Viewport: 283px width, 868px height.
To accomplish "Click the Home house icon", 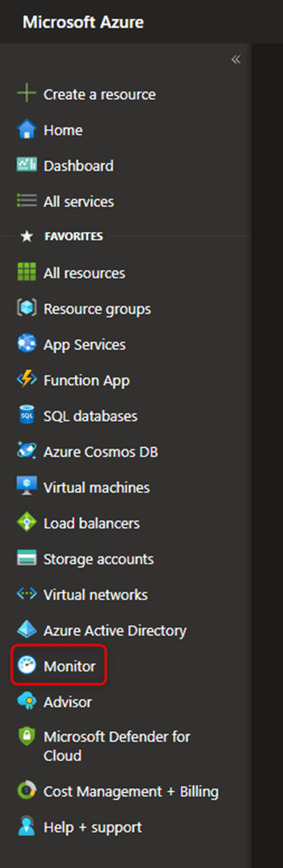I will (x=26, y=130).
